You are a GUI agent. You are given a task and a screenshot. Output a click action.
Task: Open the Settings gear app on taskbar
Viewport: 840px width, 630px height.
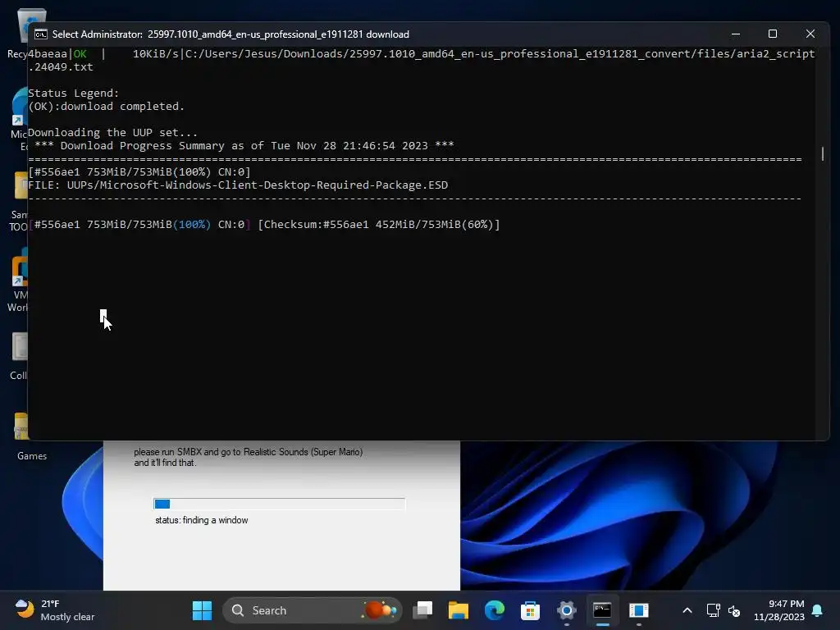566,610
